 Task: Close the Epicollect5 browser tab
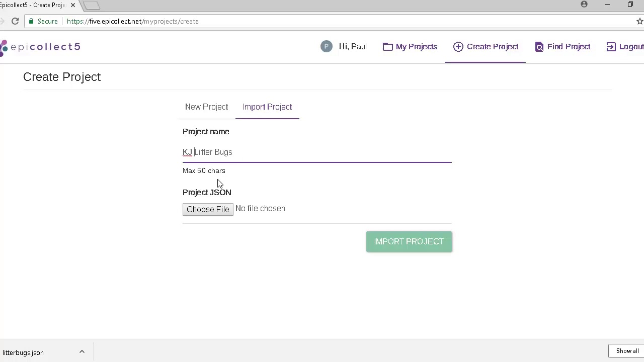click(x=72, y=5)
